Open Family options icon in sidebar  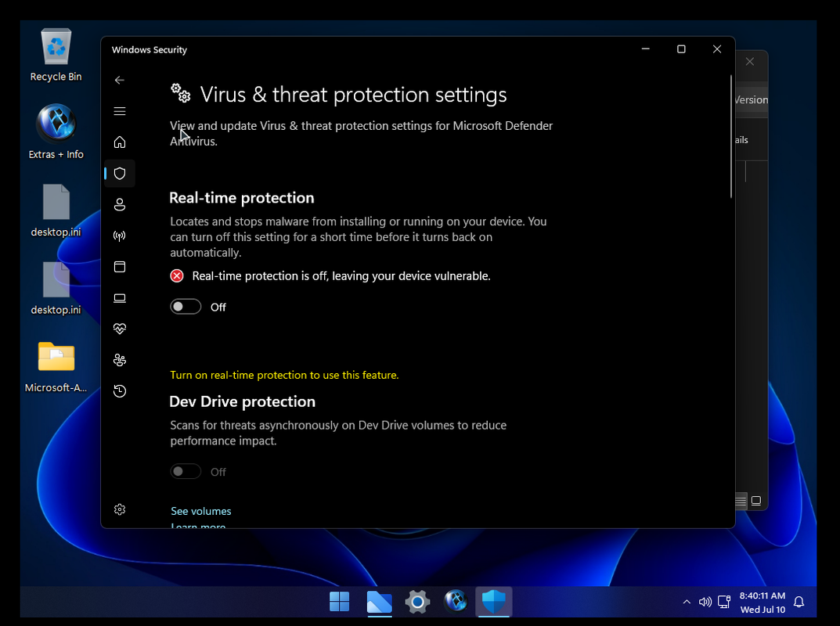pos(120,360)
